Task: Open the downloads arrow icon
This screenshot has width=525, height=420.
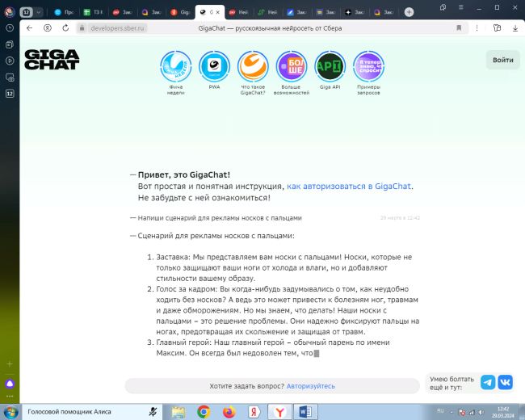Action: [x=515, y=28]
